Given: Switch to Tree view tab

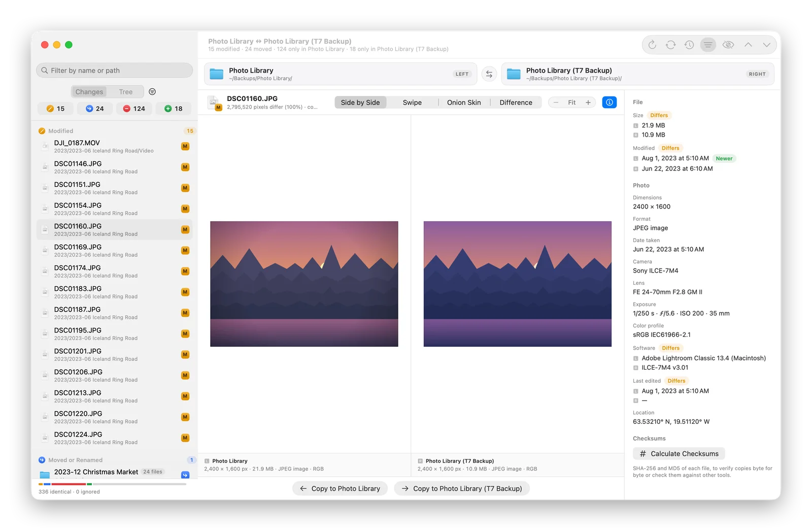Looking at the screenshot, I should (x=126, y=92).
